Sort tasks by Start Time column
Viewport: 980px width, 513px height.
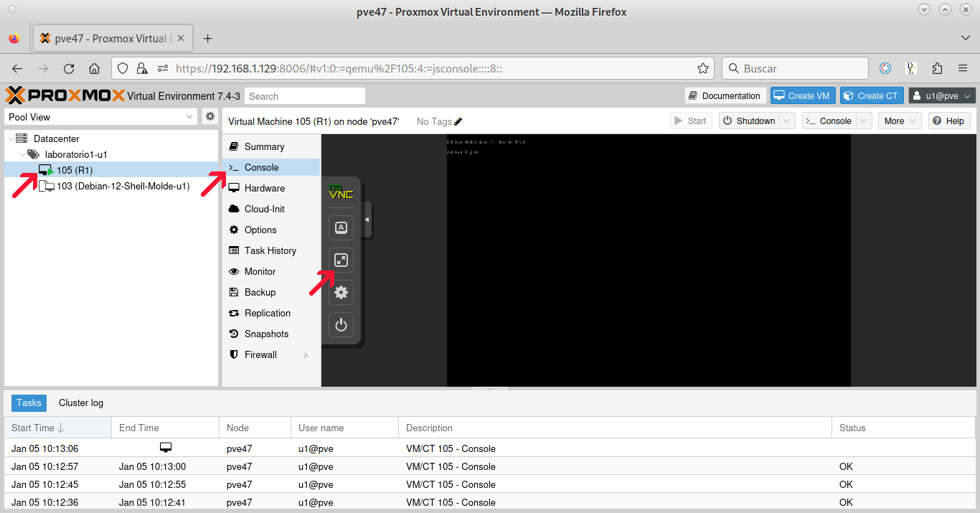click(x=58, y=428)
